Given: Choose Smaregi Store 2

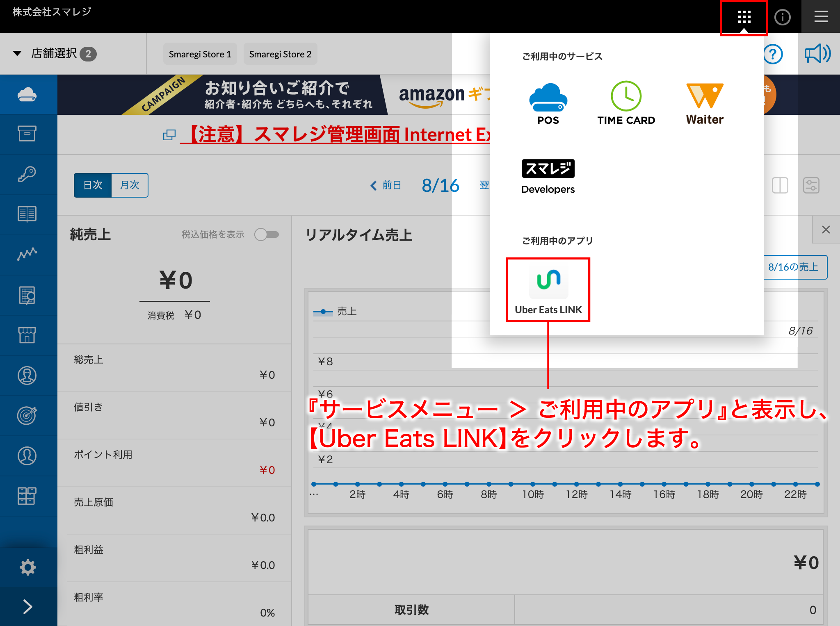Looking at the screenshot, I should pyautogui.click(x=280, y=54).
